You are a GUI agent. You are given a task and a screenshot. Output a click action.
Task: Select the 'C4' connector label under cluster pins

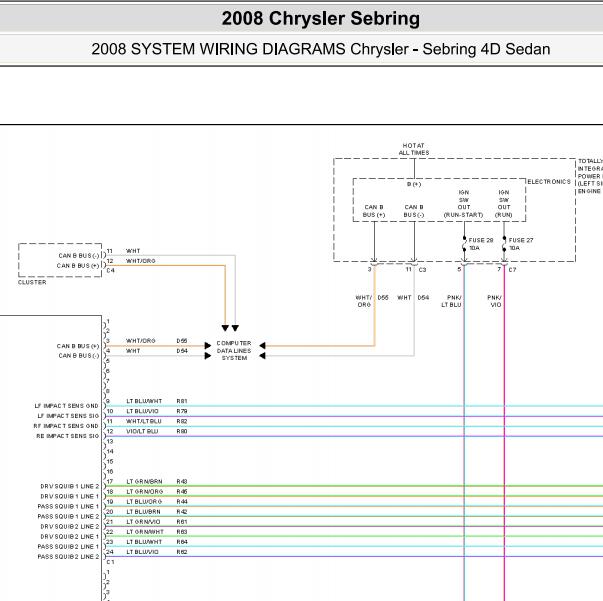point(110,270)
